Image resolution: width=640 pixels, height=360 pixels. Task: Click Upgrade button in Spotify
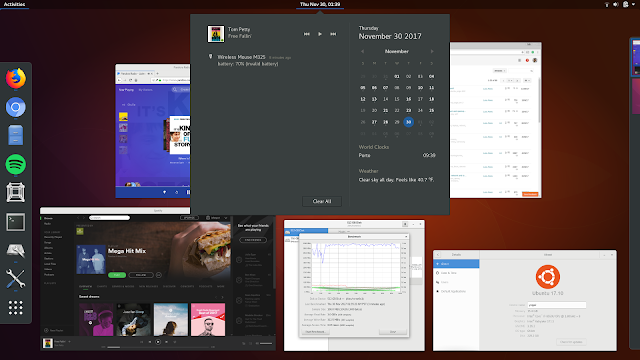click(x=189, y=218)
